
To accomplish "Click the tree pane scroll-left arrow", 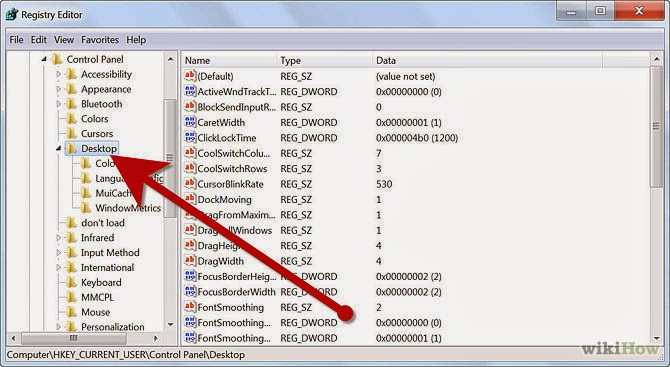I will (13, 338).
